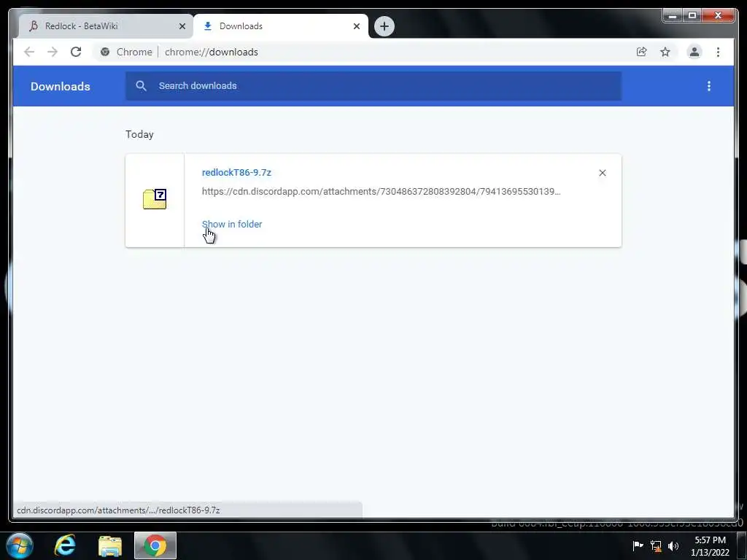Click the 7z archive file icon
The height and width of the screenshot is (560, 747).
155,199
